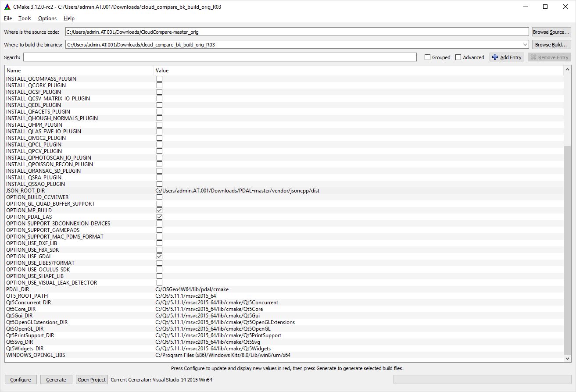This screenshot has width=576, height=392.
Task: Click into the Search field
Action: [220, 57]
